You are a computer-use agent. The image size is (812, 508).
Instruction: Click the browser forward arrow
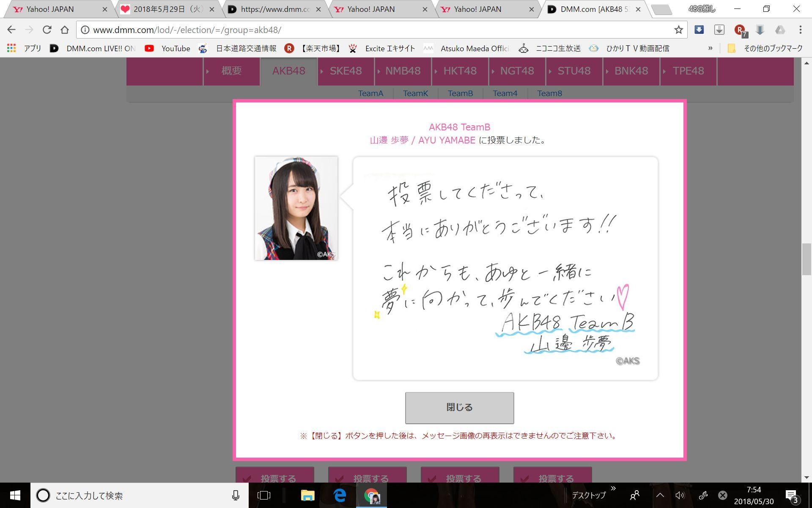[x=29, y=30]
